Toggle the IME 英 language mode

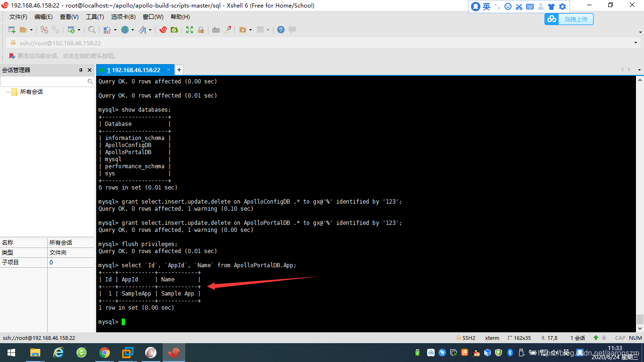click(x=487, y=7)
